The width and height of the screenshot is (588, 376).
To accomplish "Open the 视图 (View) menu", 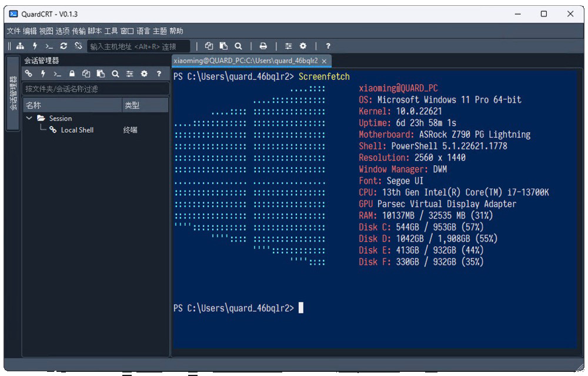I will [46, 31].
